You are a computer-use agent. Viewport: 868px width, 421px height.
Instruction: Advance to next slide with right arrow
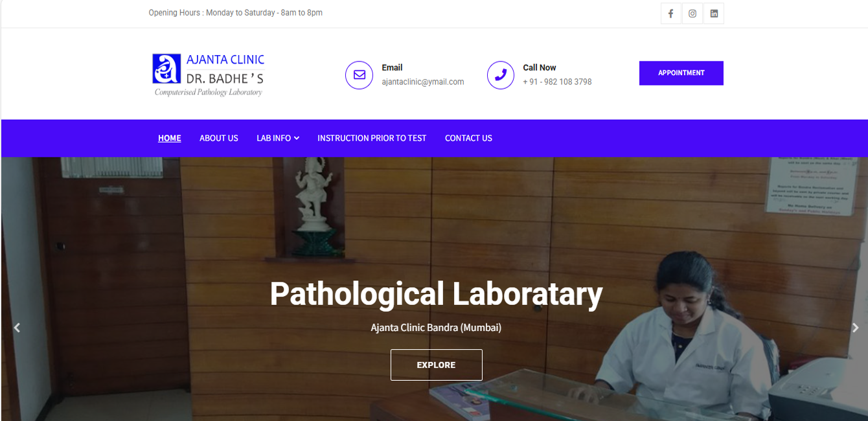point(855,328)
